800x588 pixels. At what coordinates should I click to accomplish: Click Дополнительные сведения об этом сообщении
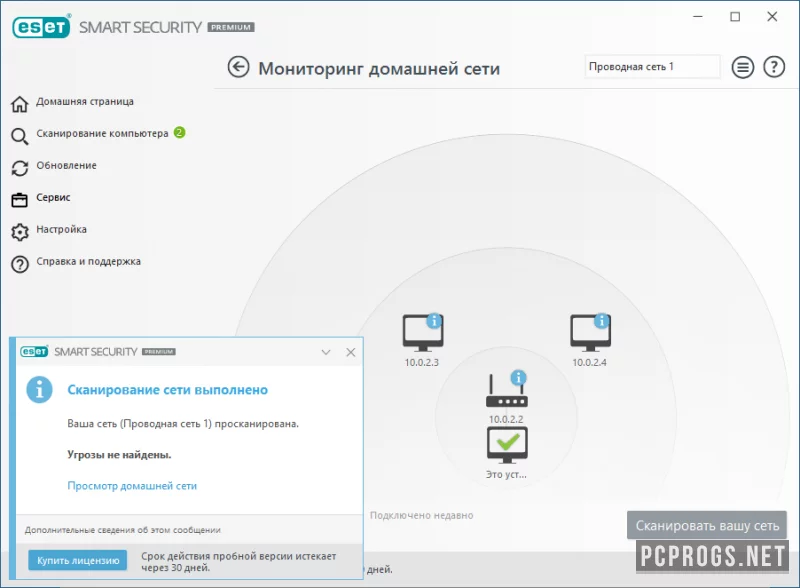(122, 530)
